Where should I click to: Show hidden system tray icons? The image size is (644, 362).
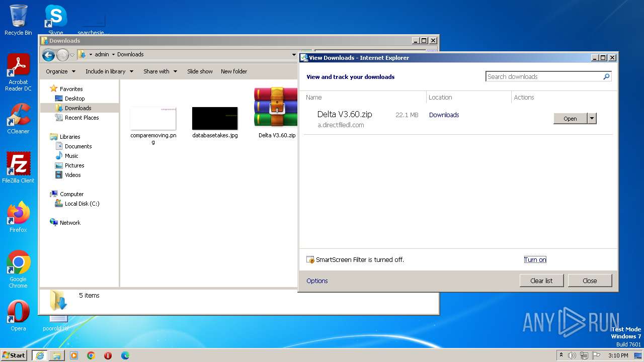pos(561,355)
